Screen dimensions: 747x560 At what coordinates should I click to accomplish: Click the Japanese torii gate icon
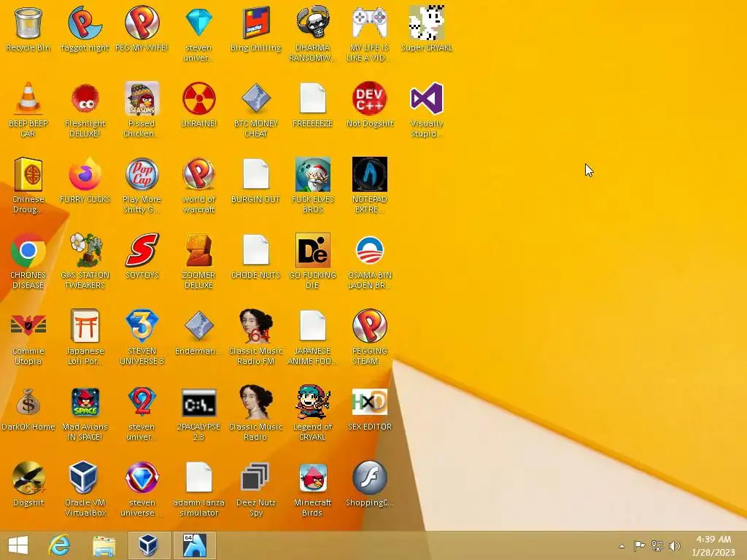click(85, 326)
